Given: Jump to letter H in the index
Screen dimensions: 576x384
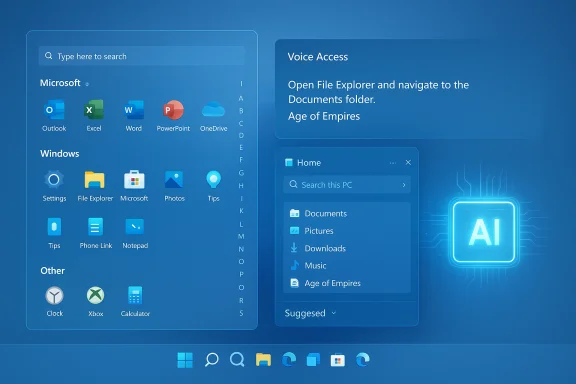Looking at the screenshot, I should (241, 186).
